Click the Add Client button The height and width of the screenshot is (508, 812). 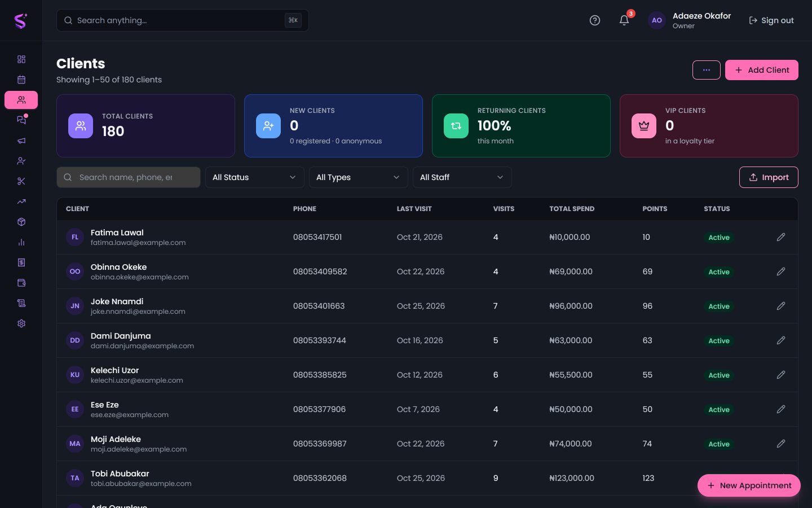pos(762,70)
